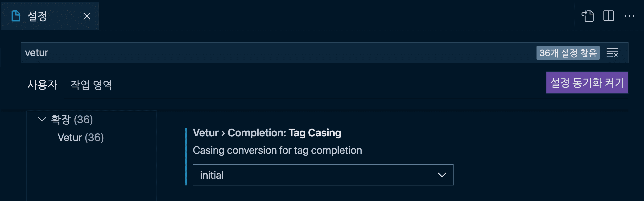
Task: Click the Vetur Completion: Tag Casing title
Action: click(267, 133)
